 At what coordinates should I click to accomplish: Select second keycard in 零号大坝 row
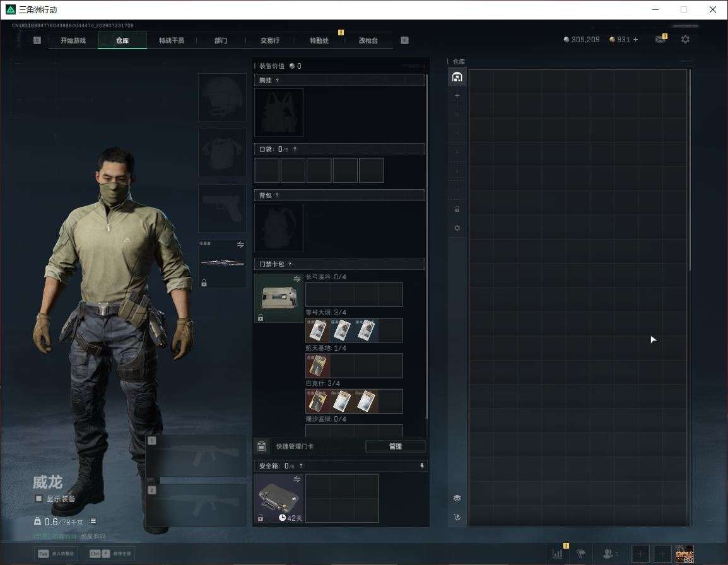(x=342, y=330)
